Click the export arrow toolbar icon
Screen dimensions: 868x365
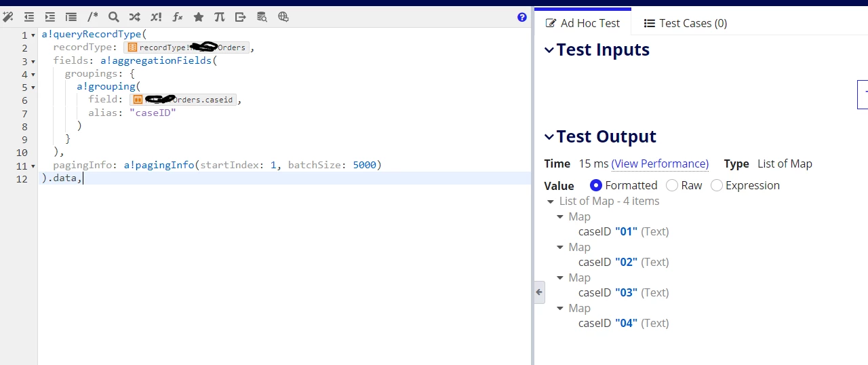click(x=241, y=17)
